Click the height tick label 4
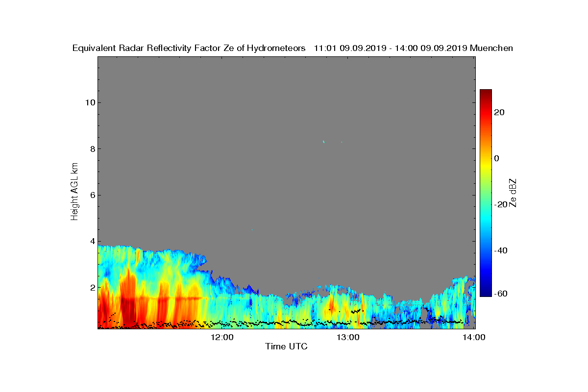588x392 pixels. coord(92,241)
